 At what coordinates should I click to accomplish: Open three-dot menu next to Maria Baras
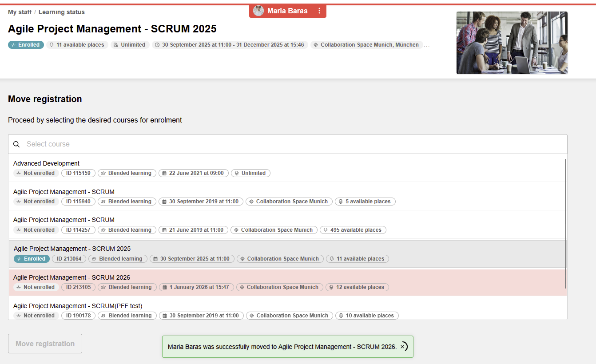319,11
